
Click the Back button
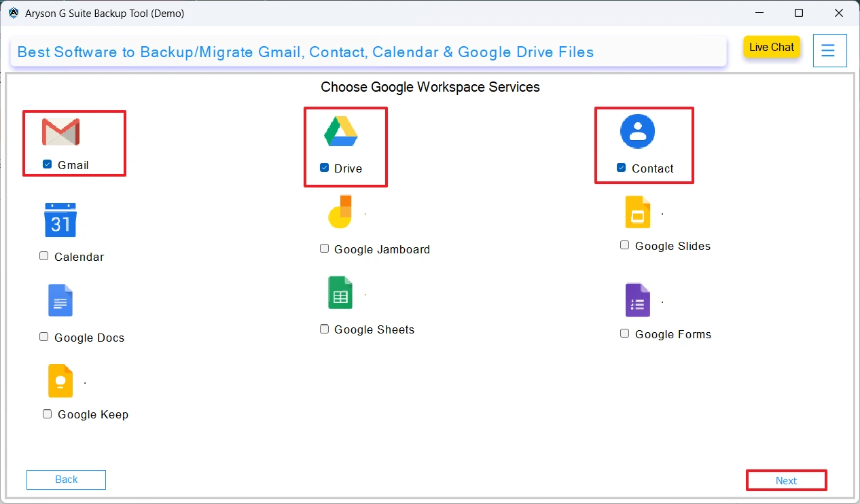(x=66, y=480)
